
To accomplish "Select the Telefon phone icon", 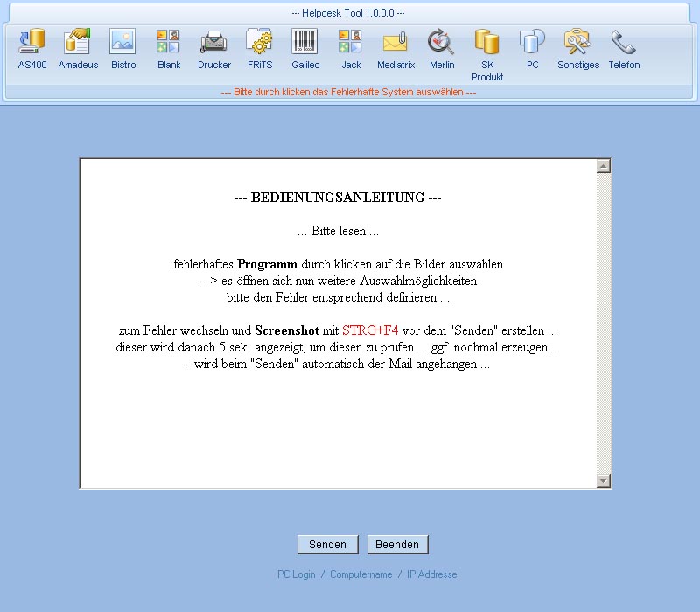I will 624,42.
